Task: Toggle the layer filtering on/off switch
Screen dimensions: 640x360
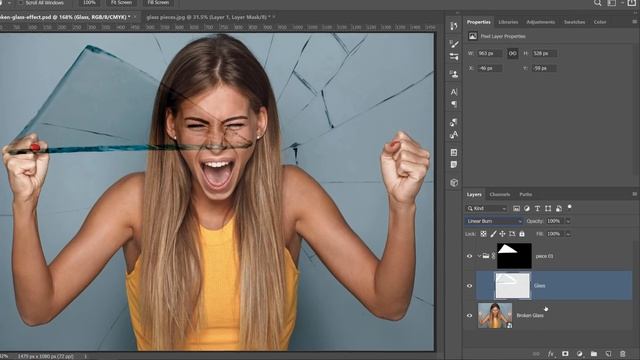Action: pos(569,207)
